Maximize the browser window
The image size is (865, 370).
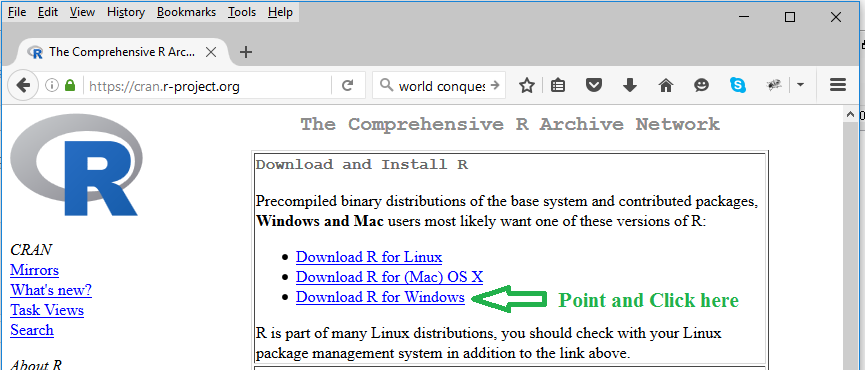pyautogui.click(x=790, y=17)
